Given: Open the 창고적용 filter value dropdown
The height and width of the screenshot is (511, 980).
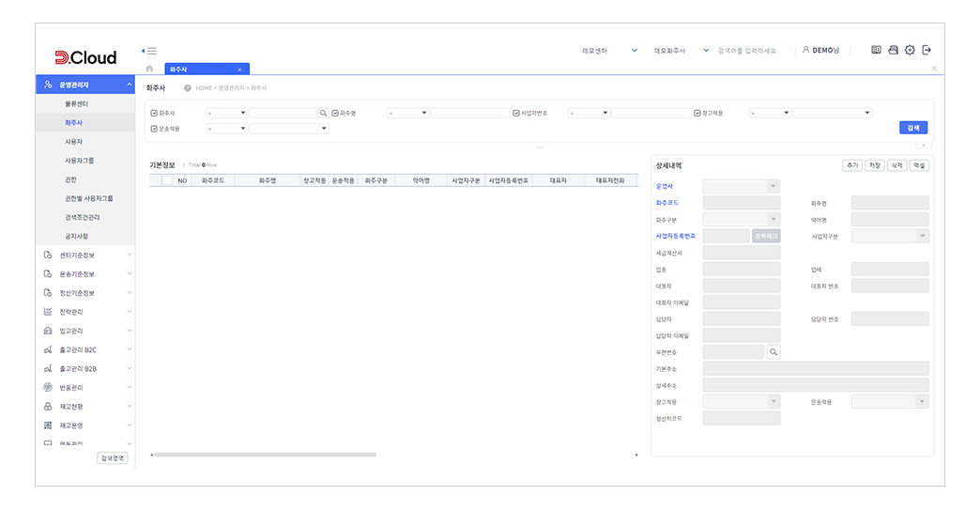Looking at the screenshot, I should click(x=832, y=114).
